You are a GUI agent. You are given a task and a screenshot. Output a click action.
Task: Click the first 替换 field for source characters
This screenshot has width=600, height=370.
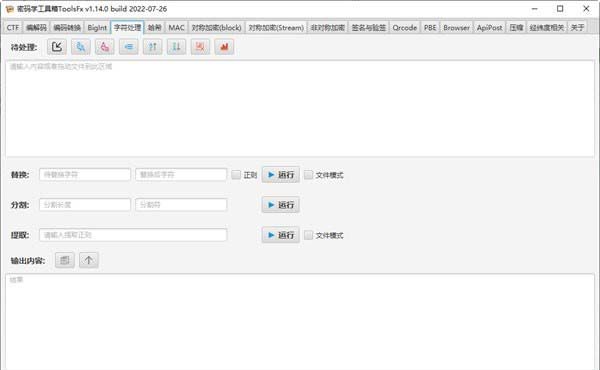85,174
